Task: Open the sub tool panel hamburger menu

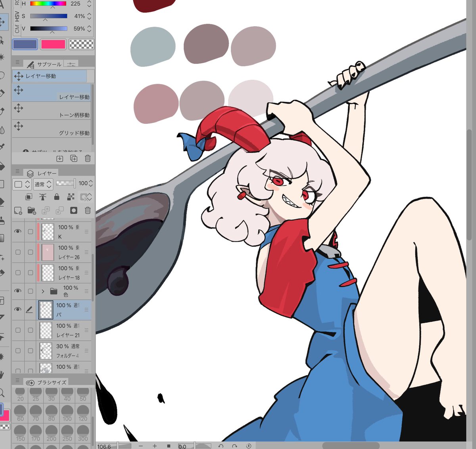Action: (17, 62)
